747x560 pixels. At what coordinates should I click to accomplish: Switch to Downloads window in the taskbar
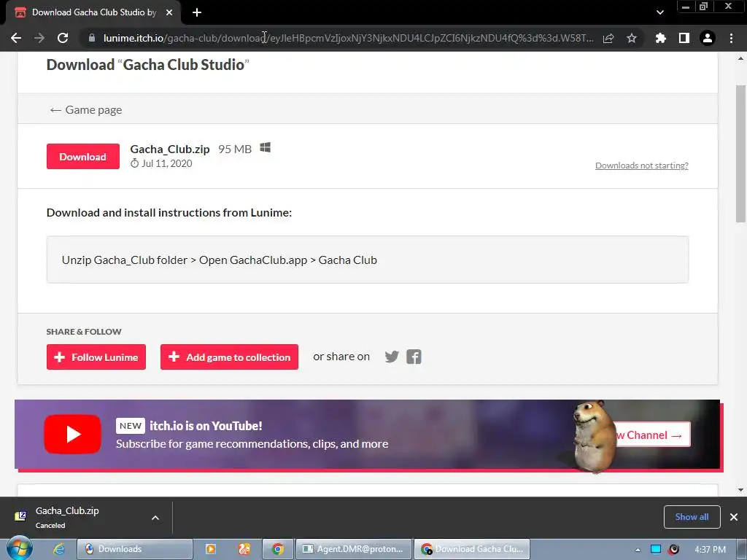tap(135, 549)
